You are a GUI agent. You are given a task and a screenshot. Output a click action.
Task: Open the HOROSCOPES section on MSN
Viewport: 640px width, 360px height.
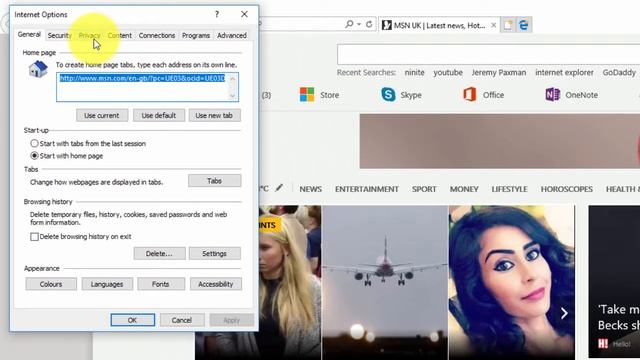click(x=567, y=189)
